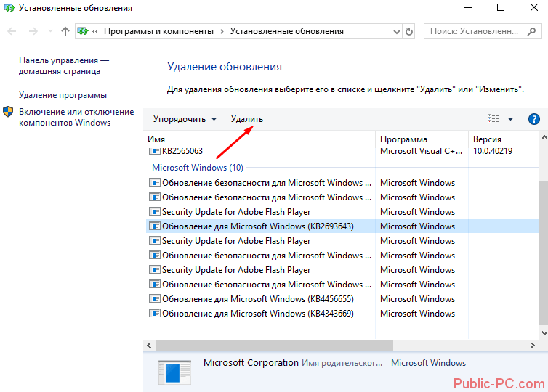The image size is (548, 392).
Task: Open the Упорядочить menu
Action: coord(185,119)
